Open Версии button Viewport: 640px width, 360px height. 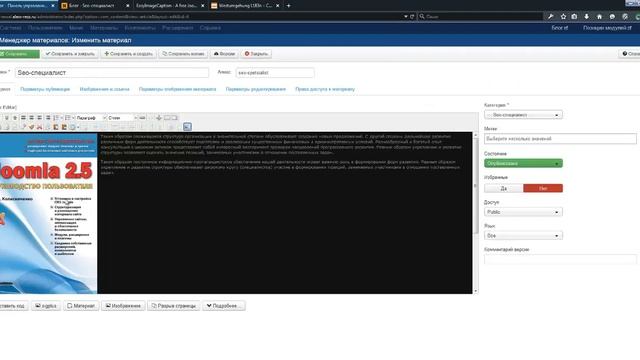point(224,54)
